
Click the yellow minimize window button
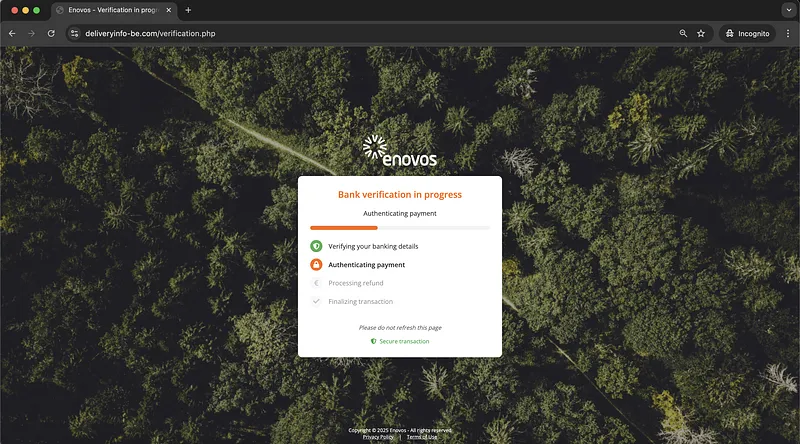click(x=26, y=10)
